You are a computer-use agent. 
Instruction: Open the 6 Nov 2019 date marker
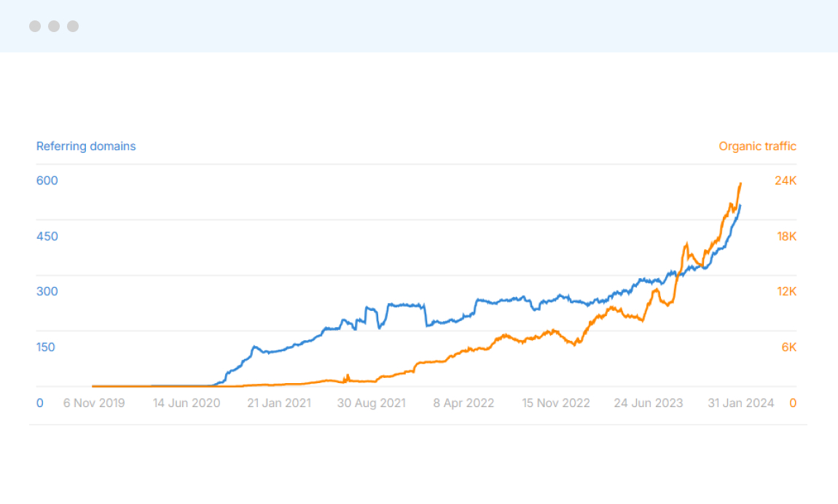[95, 402]
